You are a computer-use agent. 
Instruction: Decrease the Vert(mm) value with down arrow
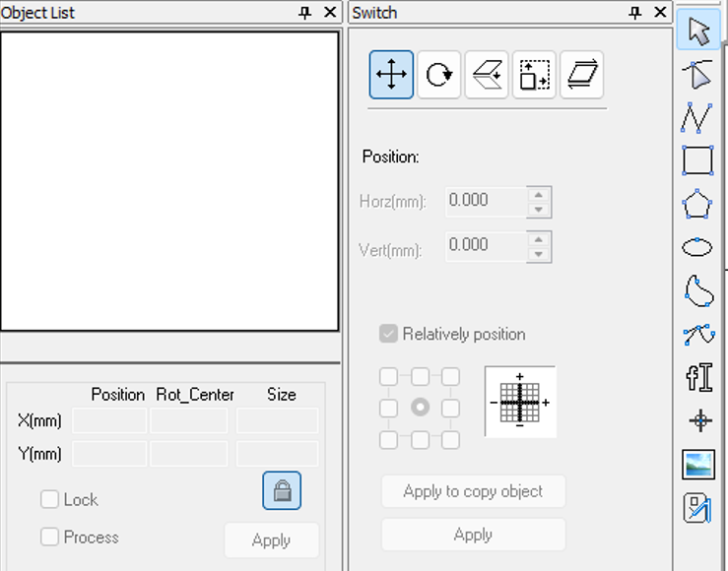[x=539, y=254]
